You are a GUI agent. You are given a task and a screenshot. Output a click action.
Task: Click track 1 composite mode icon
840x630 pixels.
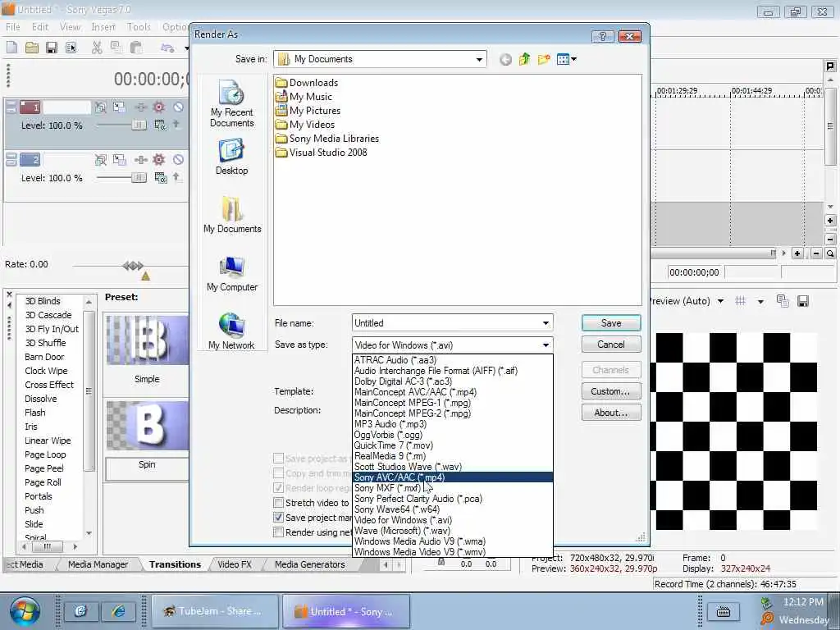(x=160, y=125)
